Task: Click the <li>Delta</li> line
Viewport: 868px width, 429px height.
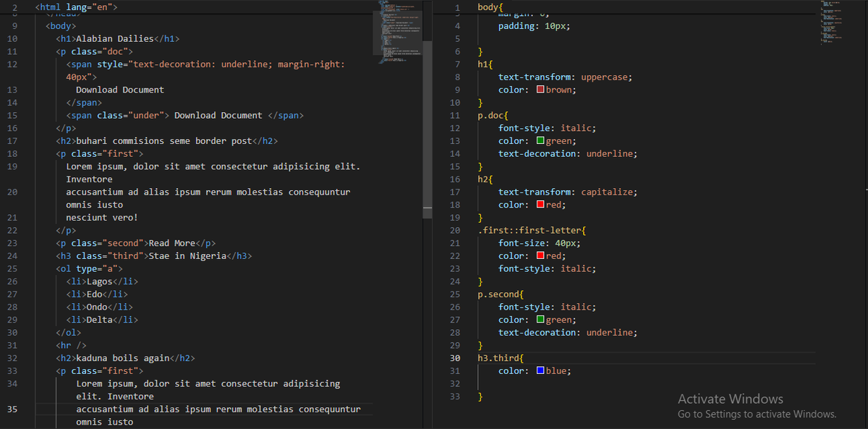Action: point(102,320)
